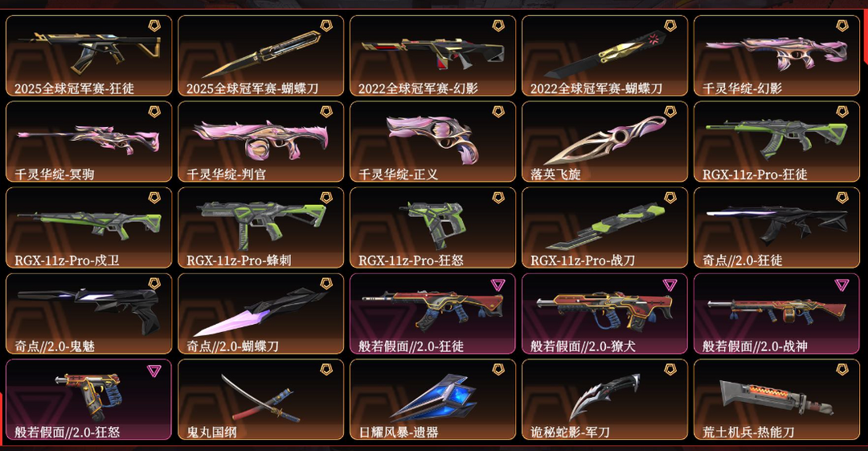Image resolution: width=868 pixels, height=451 pixels.
Task: Choose the 奇点//2.0-蝴蝶刀 purple knife
Action: point(260,313)
